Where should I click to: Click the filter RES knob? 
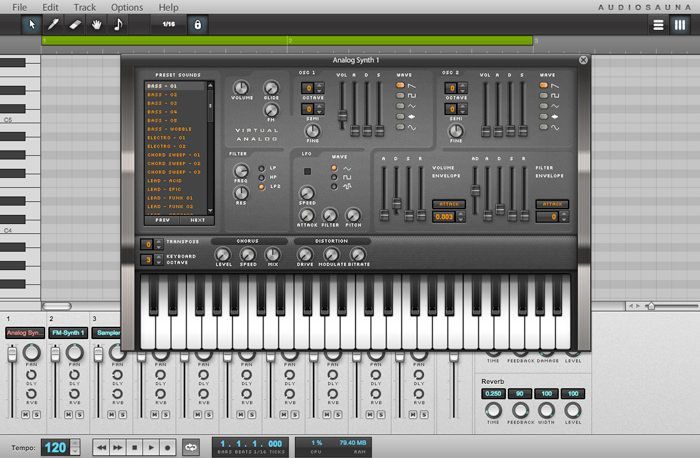241,192
